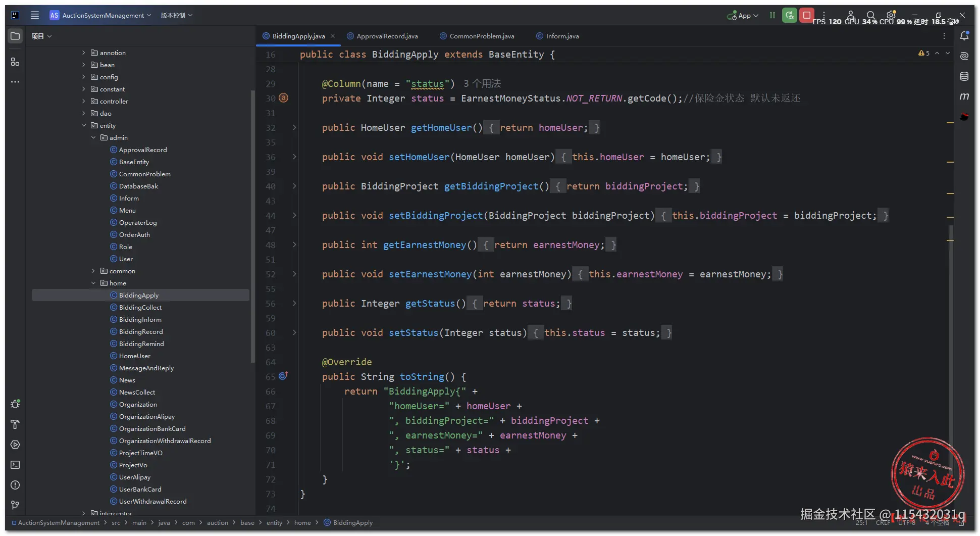The height and width of the screenshot is (536, 980).
Task: Click the line number 48 in gutter
Action: pyautogui.click(x=271, y=245)
